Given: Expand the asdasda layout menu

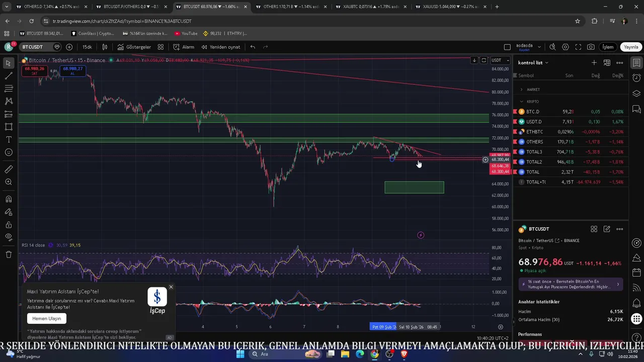Looking at the screenshot, I should coord(539,47).
